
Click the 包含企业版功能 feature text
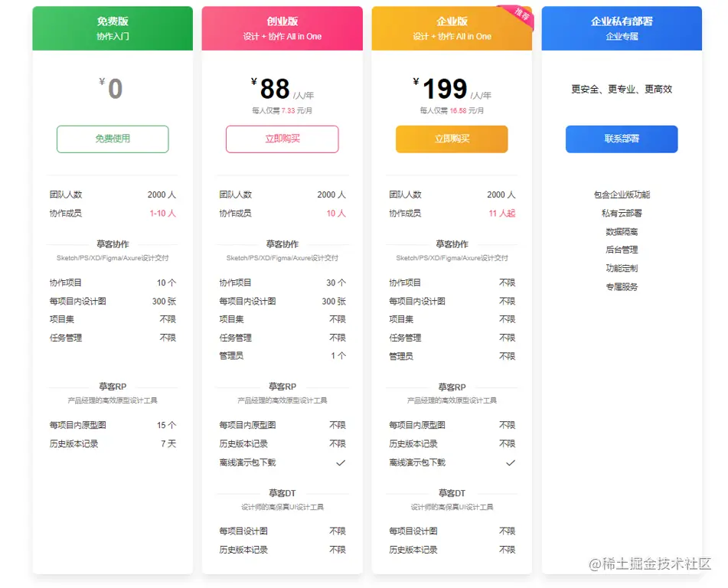tap(622, 194)
